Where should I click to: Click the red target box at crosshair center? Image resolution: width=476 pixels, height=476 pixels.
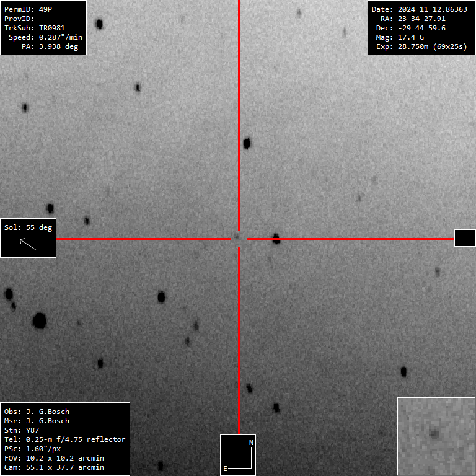click(x=239, y=239)
